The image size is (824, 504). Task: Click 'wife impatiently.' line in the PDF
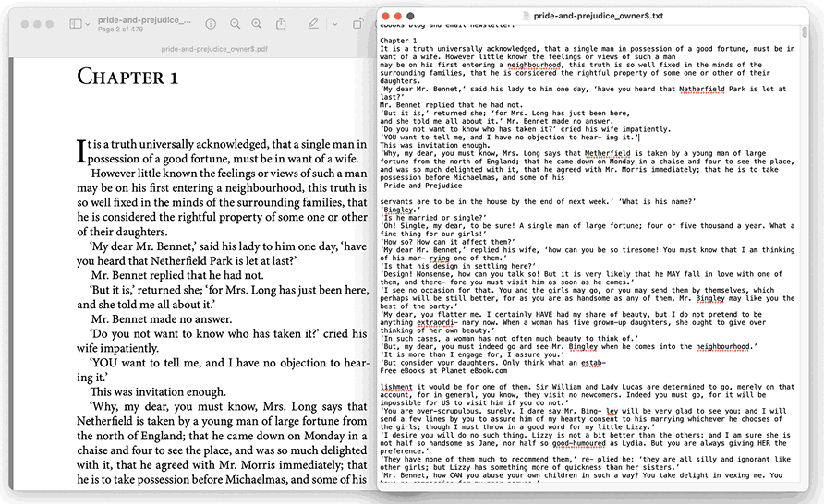tap(117, 349)
